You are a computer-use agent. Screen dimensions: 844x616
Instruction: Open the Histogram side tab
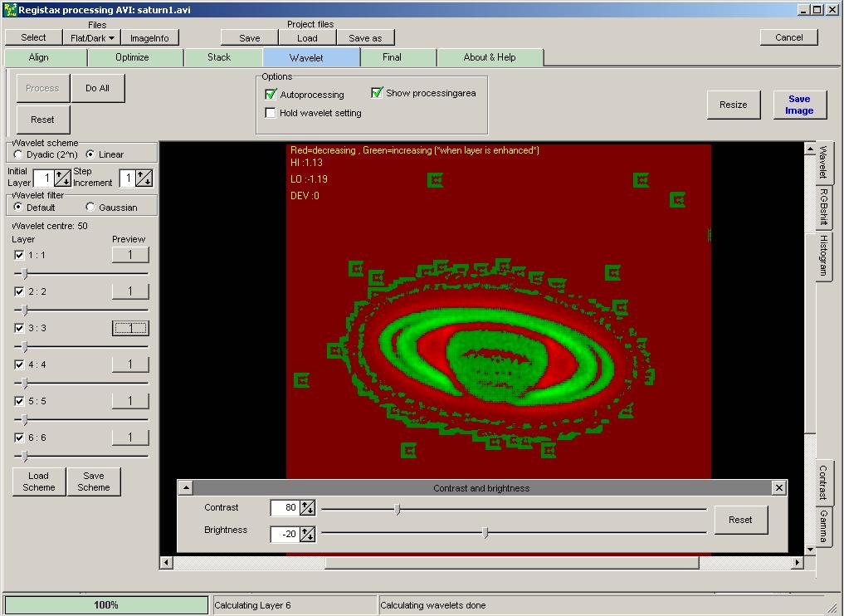coord(823,255)
